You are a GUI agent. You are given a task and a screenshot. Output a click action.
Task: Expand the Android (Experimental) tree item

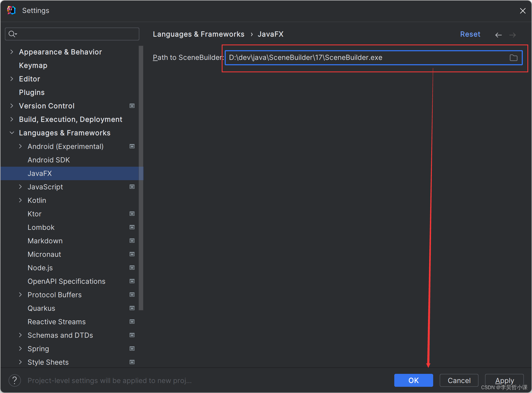point(21,146)
